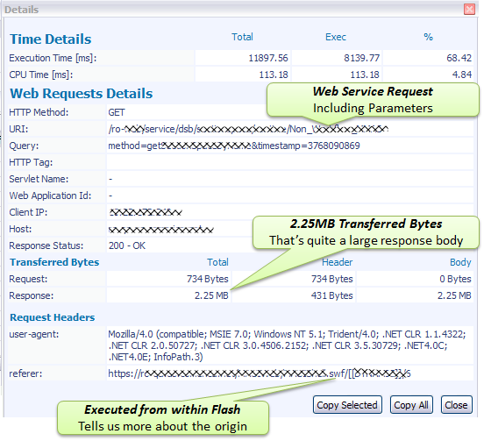
Task: Click the Time Details heading
Action: point(51,39)
